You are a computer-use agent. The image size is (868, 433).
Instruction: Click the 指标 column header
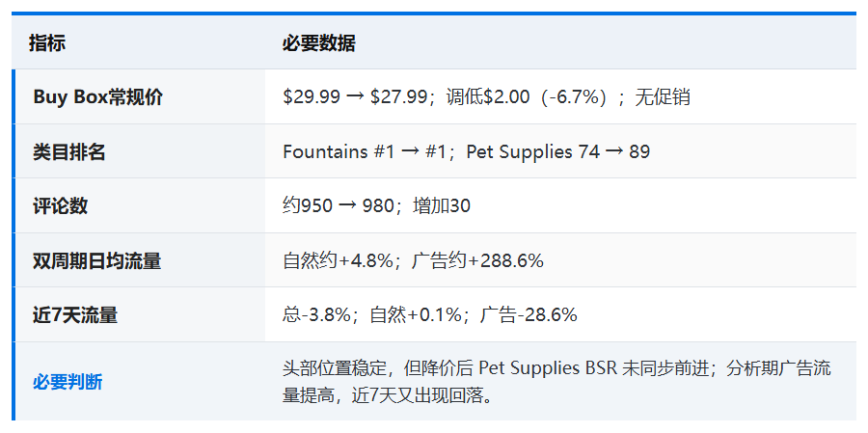click(x=47, y=42)
